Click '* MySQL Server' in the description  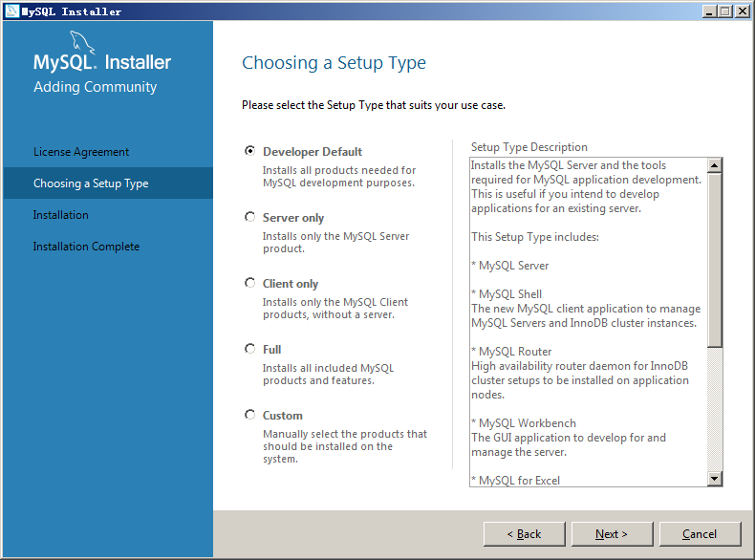(x=510, y=266)
